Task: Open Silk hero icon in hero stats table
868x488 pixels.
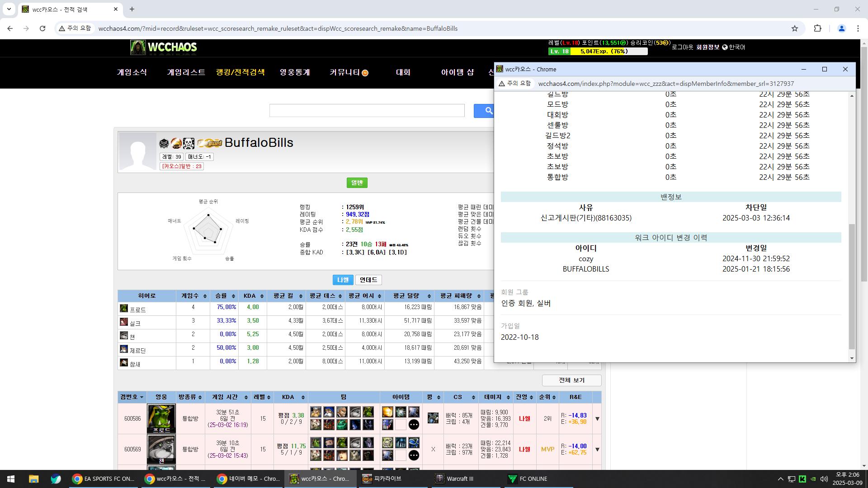Action: 123,322
